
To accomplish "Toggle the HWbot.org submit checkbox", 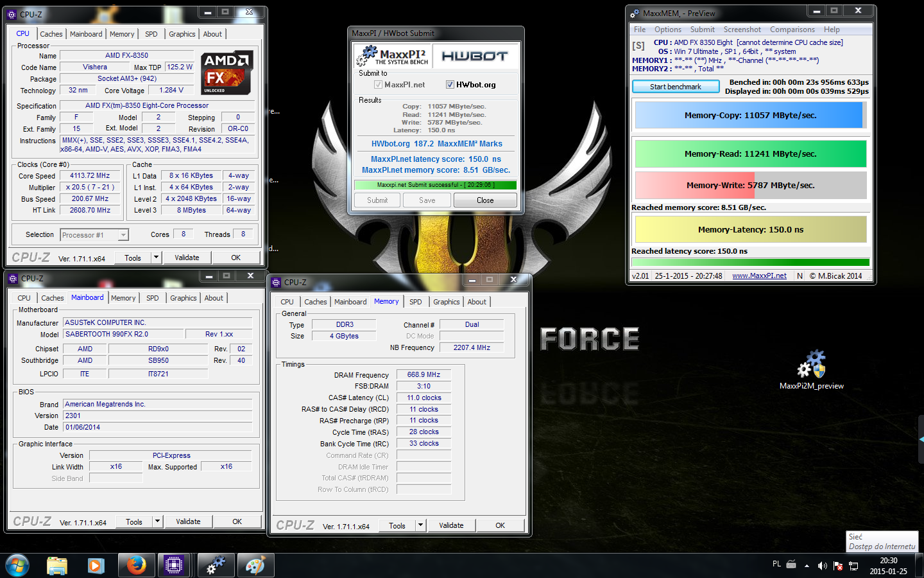I will click(450, 84).
